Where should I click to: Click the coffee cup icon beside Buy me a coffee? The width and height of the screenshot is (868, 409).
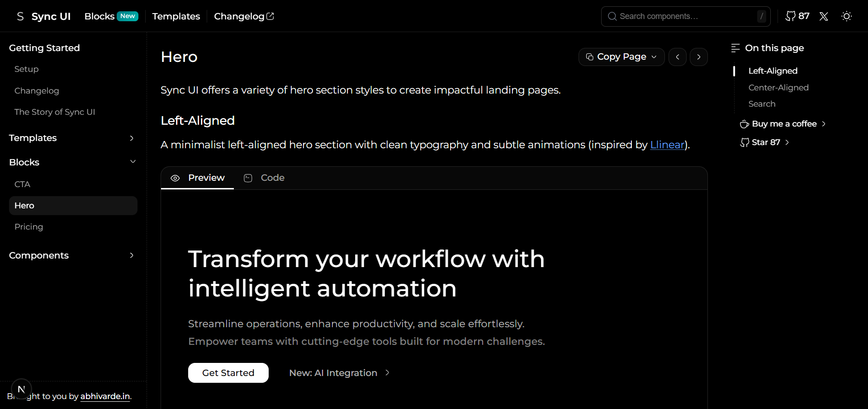click(x=744, y=123)
